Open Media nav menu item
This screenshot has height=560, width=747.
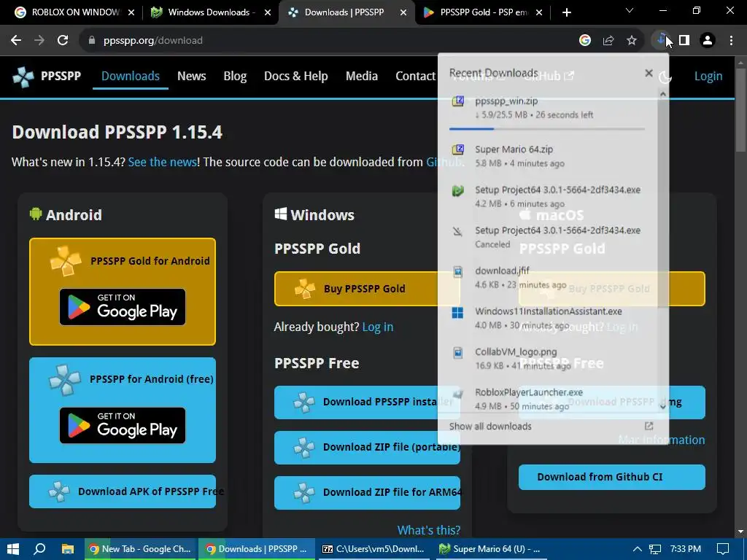click(362, 76)
